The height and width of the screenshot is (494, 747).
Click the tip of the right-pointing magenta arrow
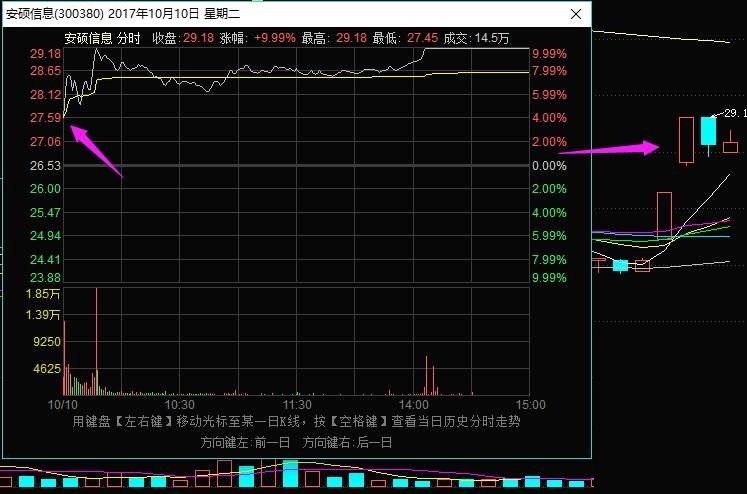click(x=656, y=148)
